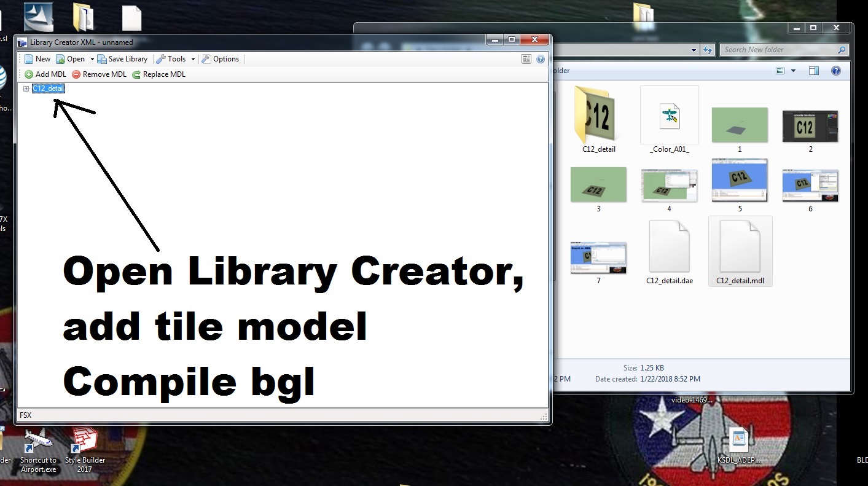The image size is (868, 486).
Task: Click the properties list icon beside help
Action: point(526,59)
